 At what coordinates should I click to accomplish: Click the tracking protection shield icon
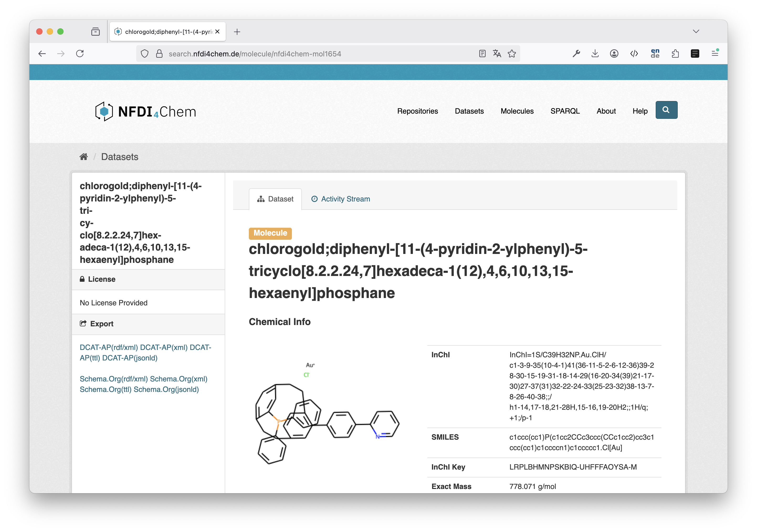[144, 54]
